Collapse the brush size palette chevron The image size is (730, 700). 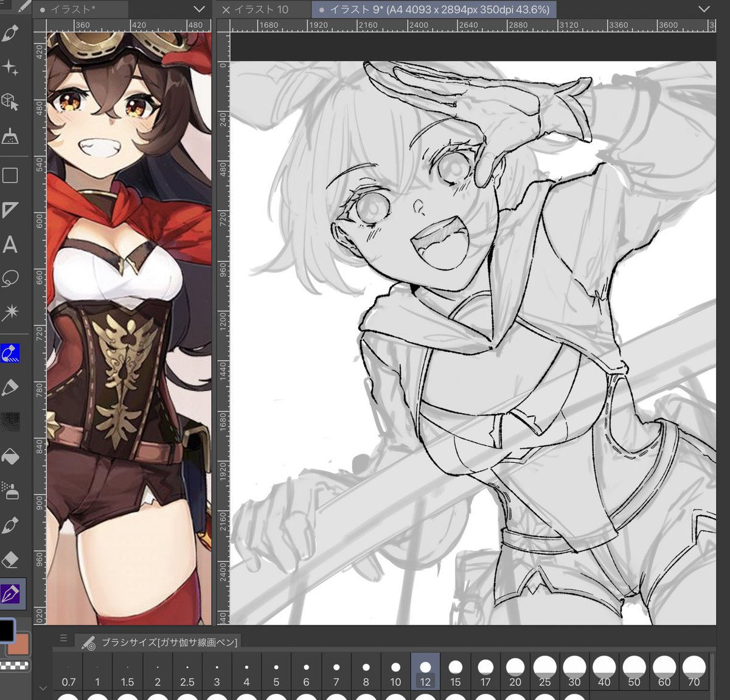(43, 688)
